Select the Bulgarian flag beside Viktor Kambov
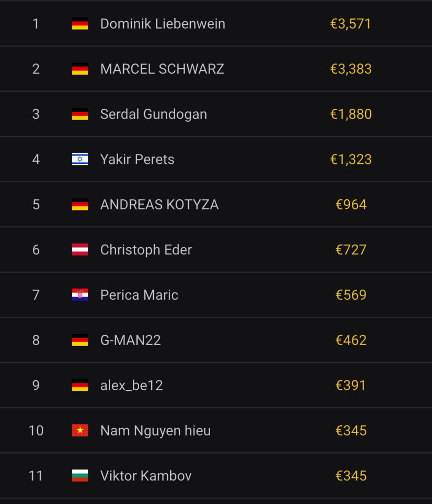Screen dimensions: 432x504 coord(80,476)
